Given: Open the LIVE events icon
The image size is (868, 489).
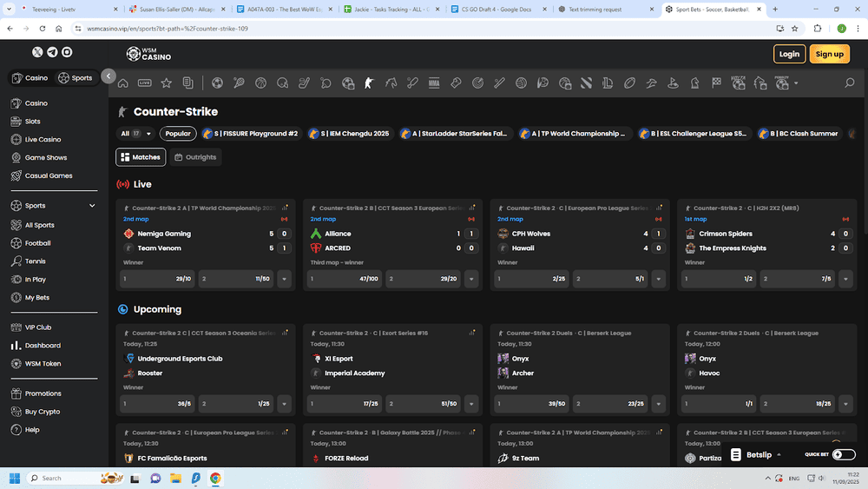Looking at the screenshot, I should point(144,83).
